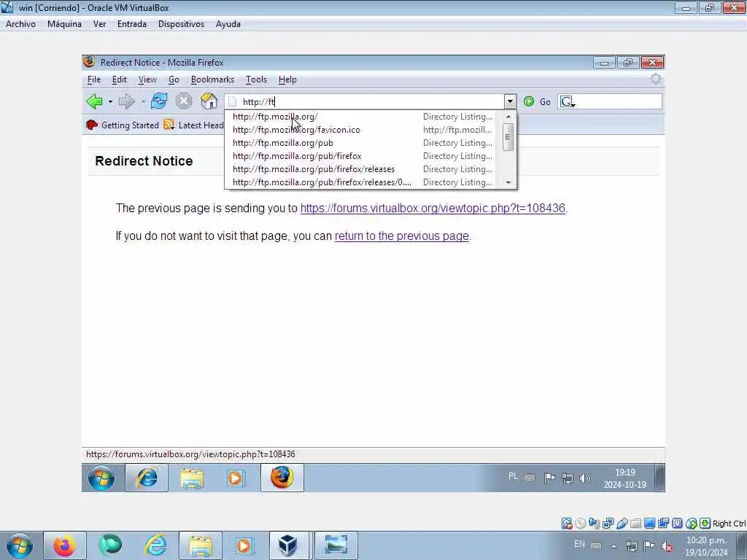Click autocomplete list scroll down arrow

click(508, 182)
